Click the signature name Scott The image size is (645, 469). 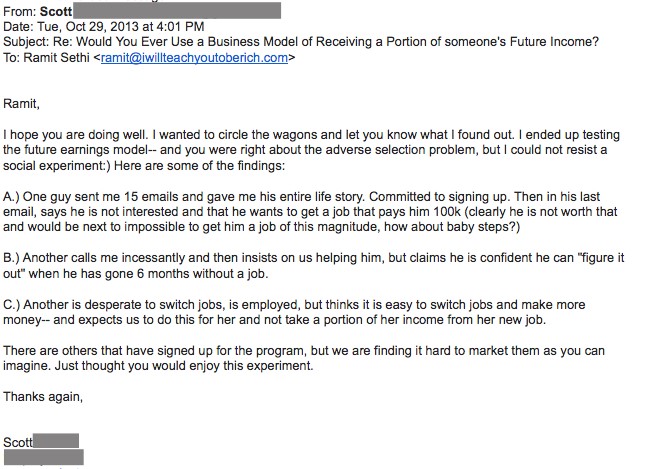tap(18, 442)
